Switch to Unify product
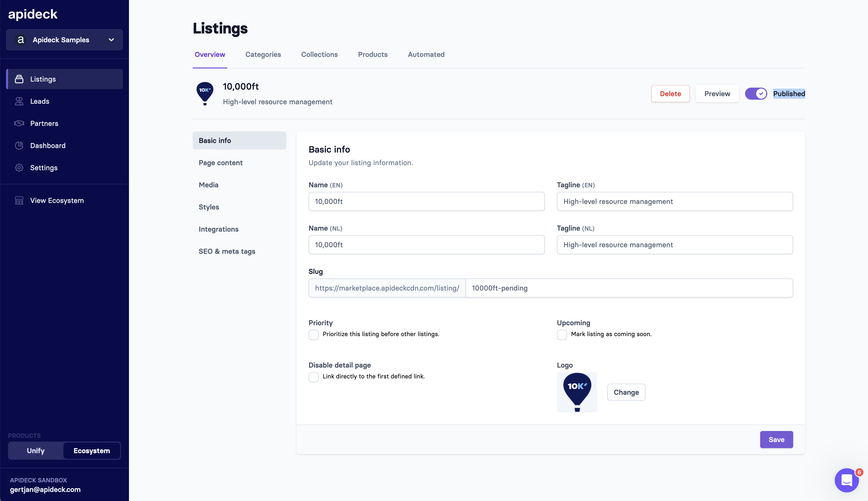The image size is (868, 501). point(36,451)
